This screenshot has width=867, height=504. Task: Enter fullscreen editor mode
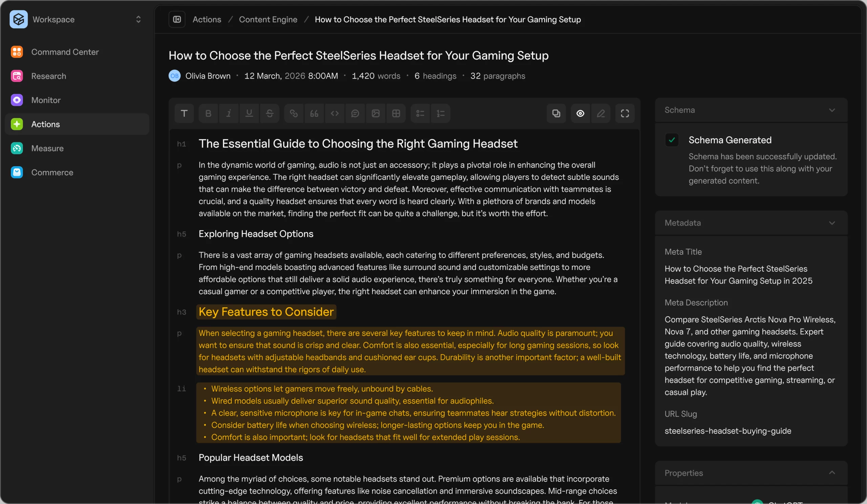coord(625,113)
